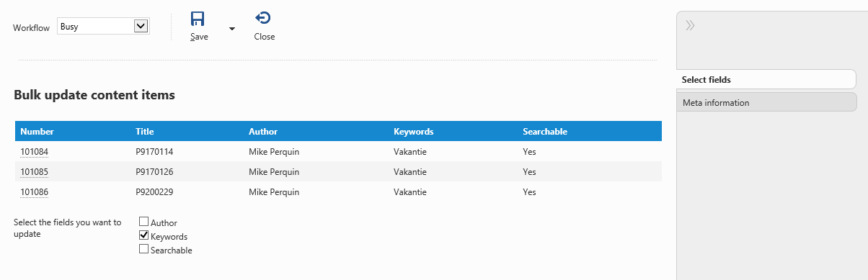Sort by the Number column header
This screenshot has height=280, width=868.
tap(37, 132)
